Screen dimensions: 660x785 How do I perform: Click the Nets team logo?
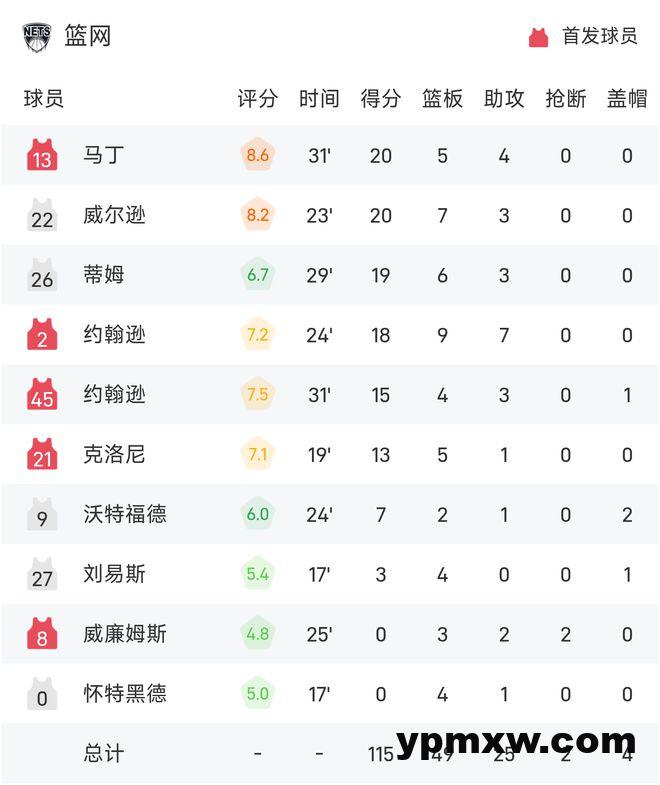point(37,37)
